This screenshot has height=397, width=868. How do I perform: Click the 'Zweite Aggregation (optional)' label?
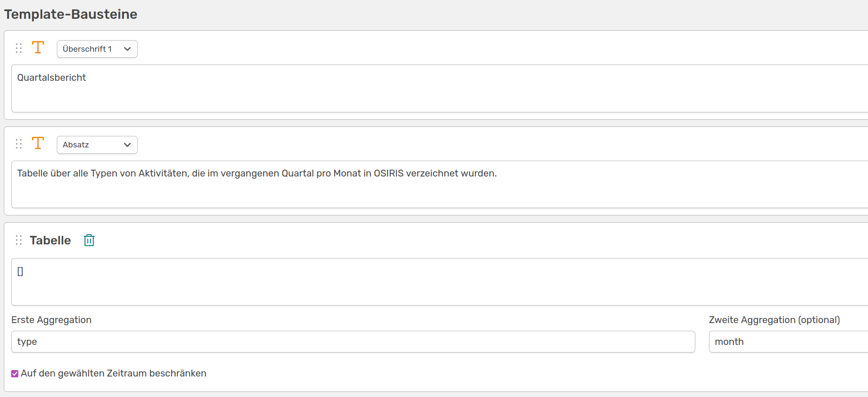pos(774,320)
